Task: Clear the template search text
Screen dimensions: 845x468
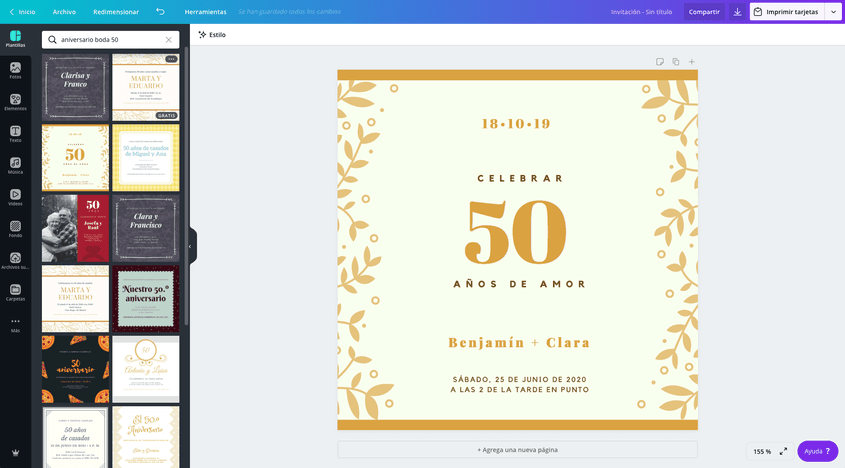Action: (168, 40)
